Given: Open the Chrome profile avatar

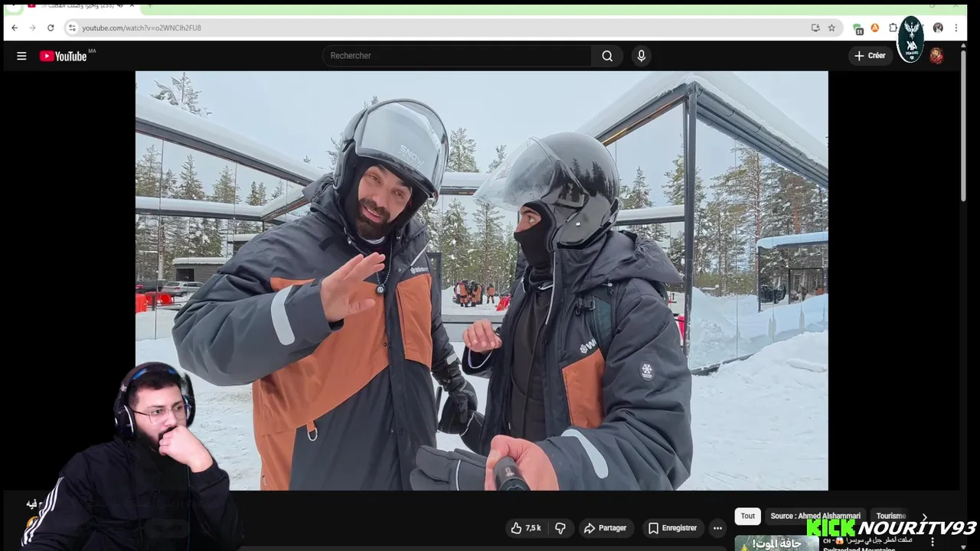Looking at the screenshot, I should [x=938, y=28].
